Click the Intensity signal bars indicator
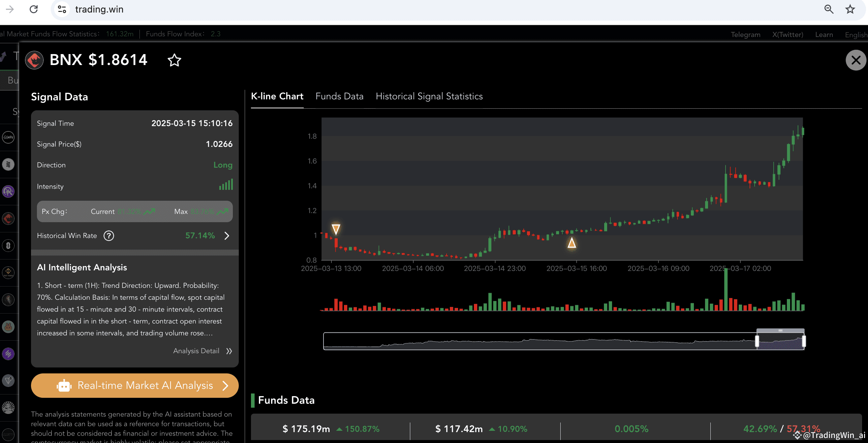868x443 pixels. (x=226, y=185)
